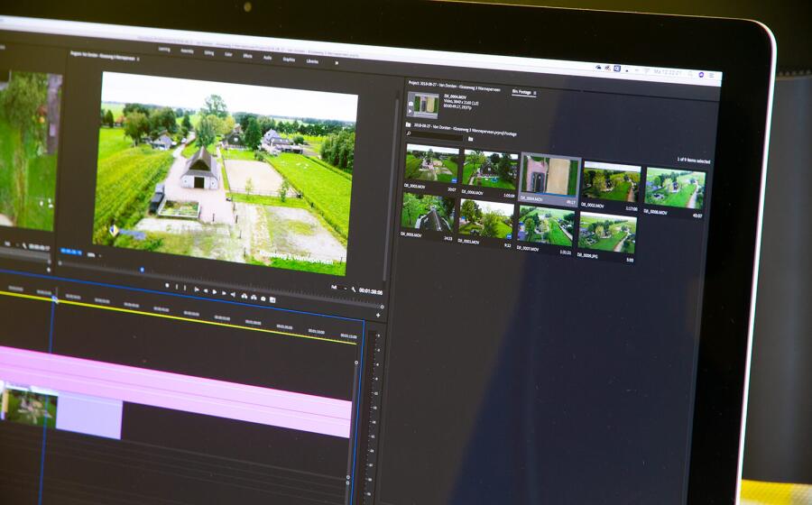Add a marker in Program Monitor
Image resolution: width=812 pixels, height=505 pixels.
(167, 285)
